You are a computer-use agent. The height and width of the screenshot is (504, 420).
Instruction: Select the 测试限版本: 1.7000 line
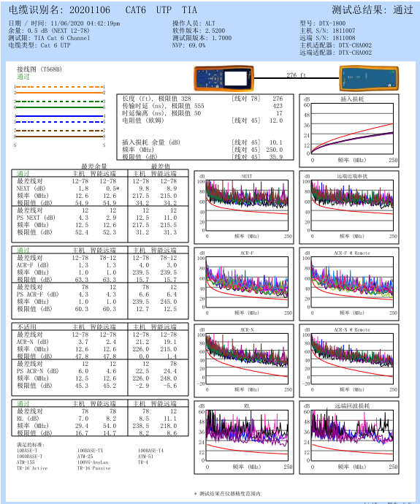click(x=202, y=38)
